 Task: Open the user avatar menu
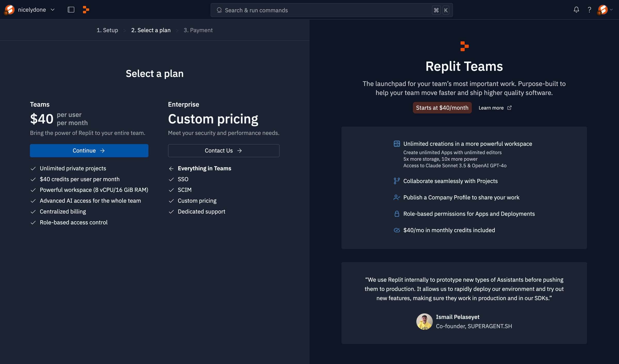point(605,10)
